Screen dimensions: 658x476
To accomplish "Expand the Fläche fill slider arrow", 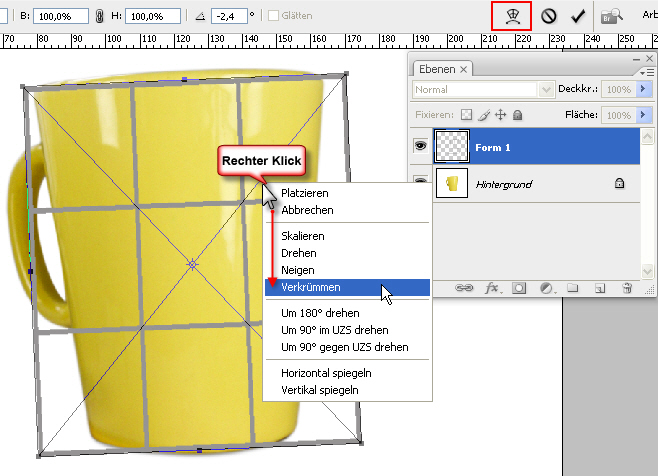I will point(644,115).
